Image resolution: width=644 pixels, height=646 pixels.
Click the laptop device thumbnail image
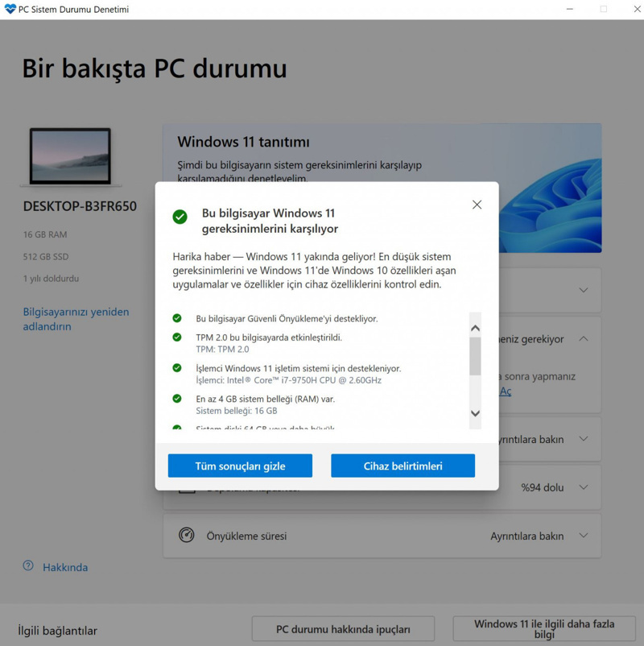(71, 155)
